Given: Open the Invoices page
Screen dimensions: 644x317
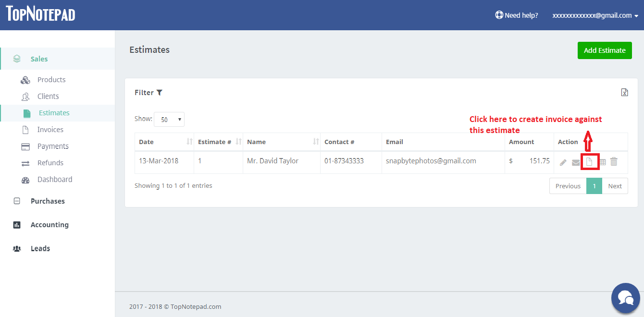Looking at the screenshot, I should (x=50, y=130).
